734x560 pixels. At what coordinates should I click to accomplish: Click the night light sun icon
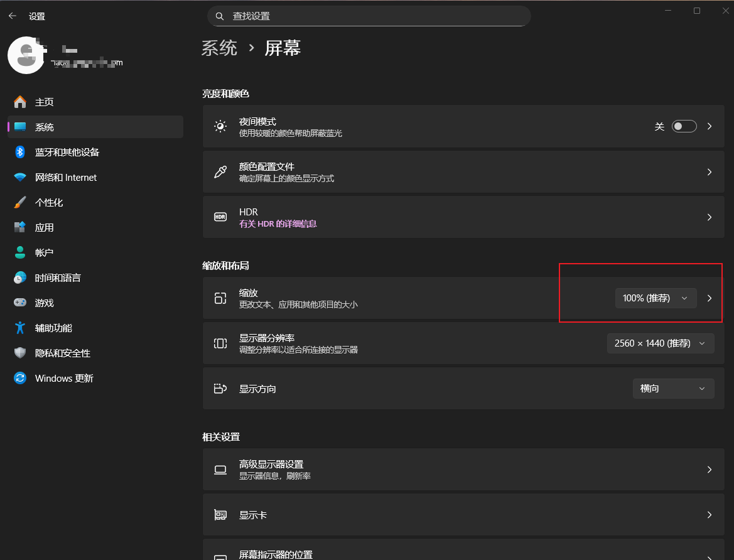tap(220, 126)
